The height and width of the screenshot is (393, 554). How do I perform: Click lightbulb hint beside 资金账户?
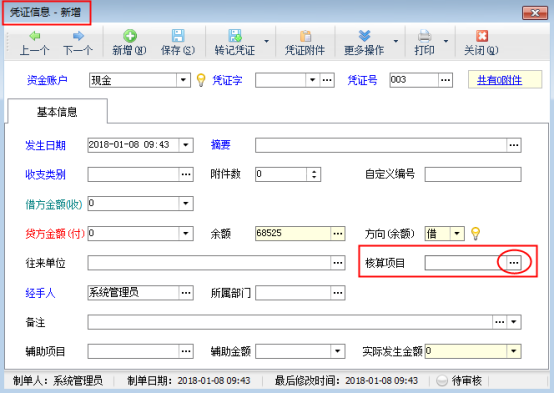pos(201,80)
